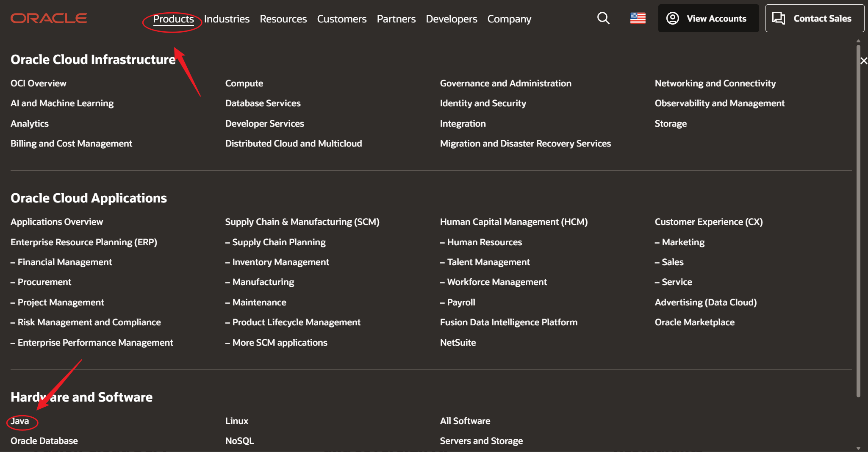
Task: Go to the Marketing link
Action: 680,242
